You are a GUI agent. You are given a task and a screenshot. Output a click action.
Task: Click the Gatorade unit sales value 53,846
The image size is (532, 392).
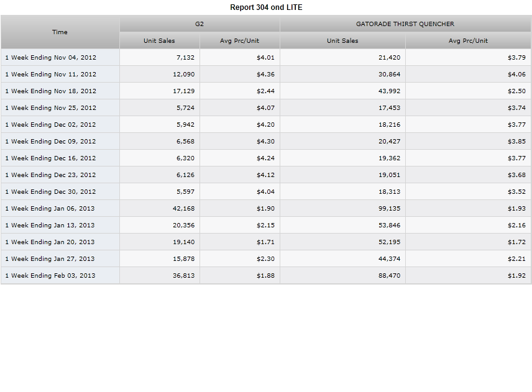pyautogui.click(x=389, y=225)
